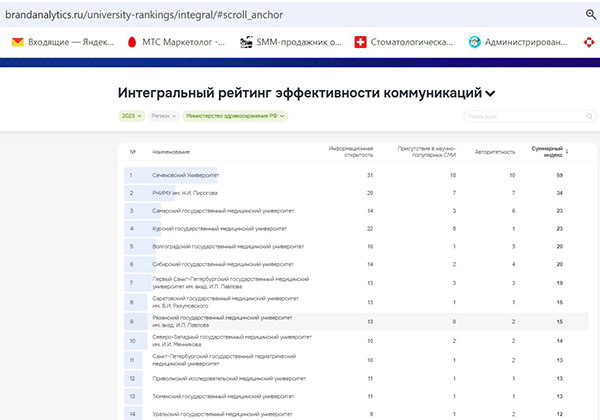Sort by Суммарный индекс arrow

[568, 152]
